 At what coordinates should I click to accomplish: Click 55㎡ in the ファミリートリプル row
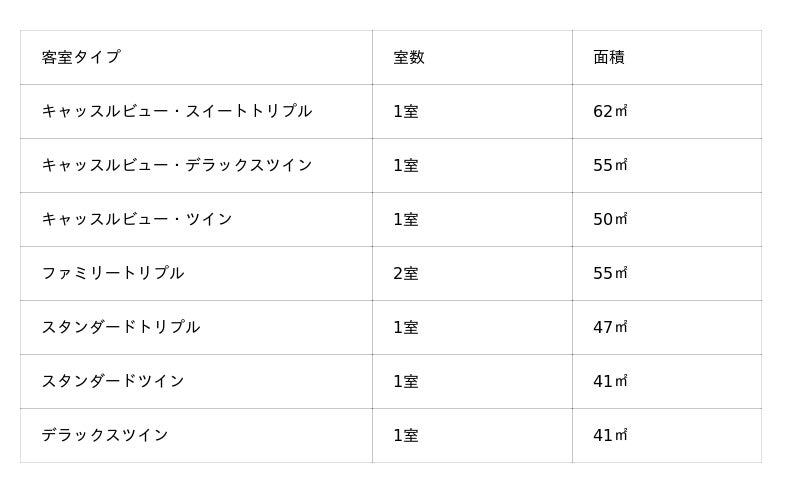[610, 274]
